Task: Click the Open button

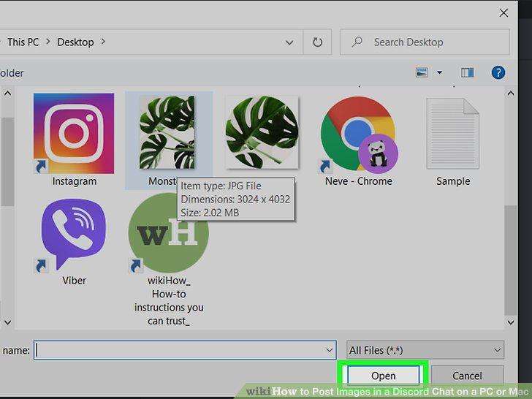Action: coord(383,376)
